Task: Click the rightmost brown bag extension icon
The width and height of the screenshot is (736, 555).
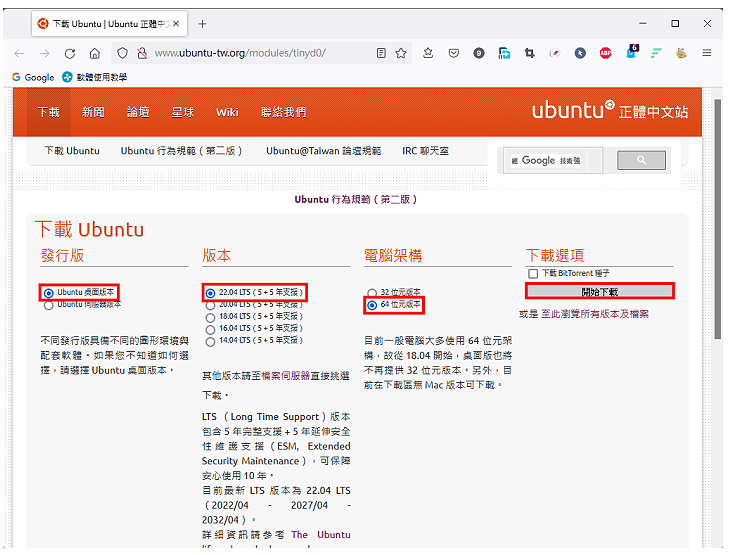Action: tap(681, 53)
